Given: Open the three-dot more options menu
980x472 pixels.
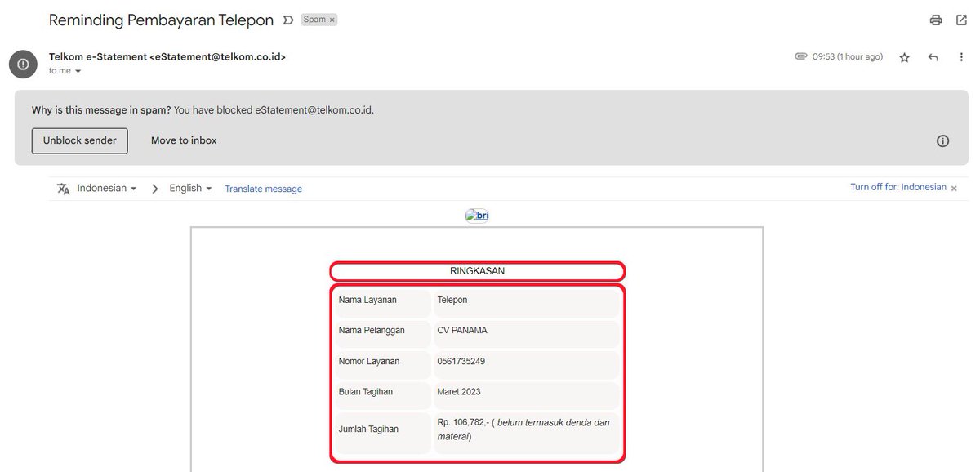Looking at the screenshot, I should [x=961, y=58].
